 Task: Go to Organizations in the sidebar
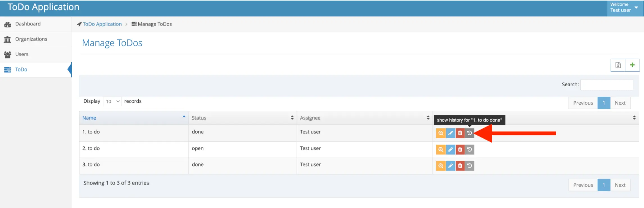tap(31, 39)
